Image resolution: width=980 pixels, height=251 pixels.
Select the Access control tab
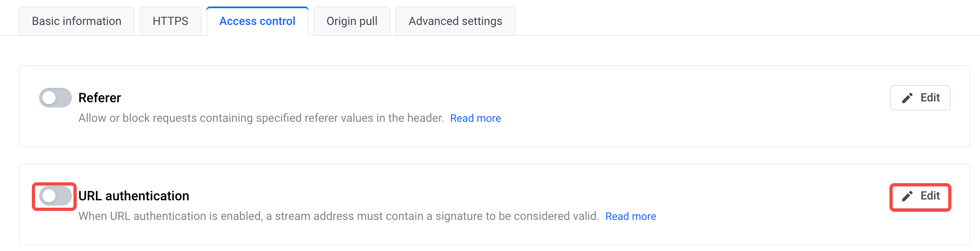(x=257, y=21)
